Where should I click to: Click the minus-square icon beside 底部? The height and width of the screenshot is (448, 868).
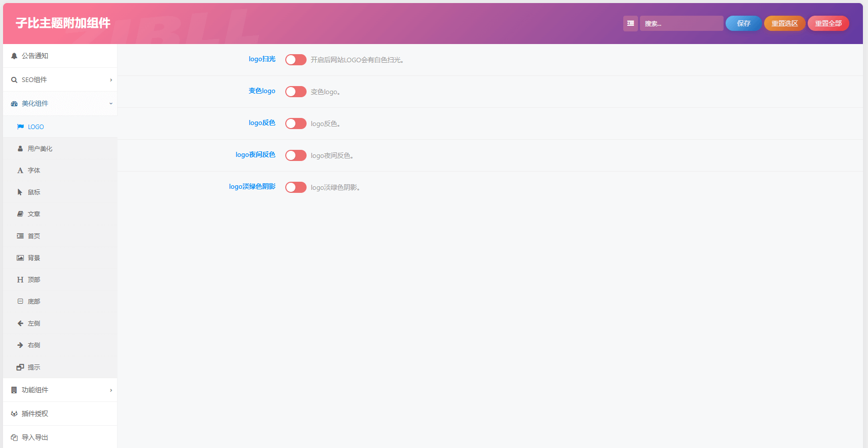click(x=20, y=301)
